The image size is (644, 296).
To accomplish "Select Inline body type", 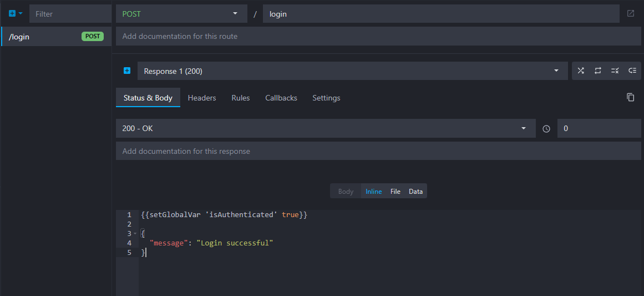I will point(373,191).
